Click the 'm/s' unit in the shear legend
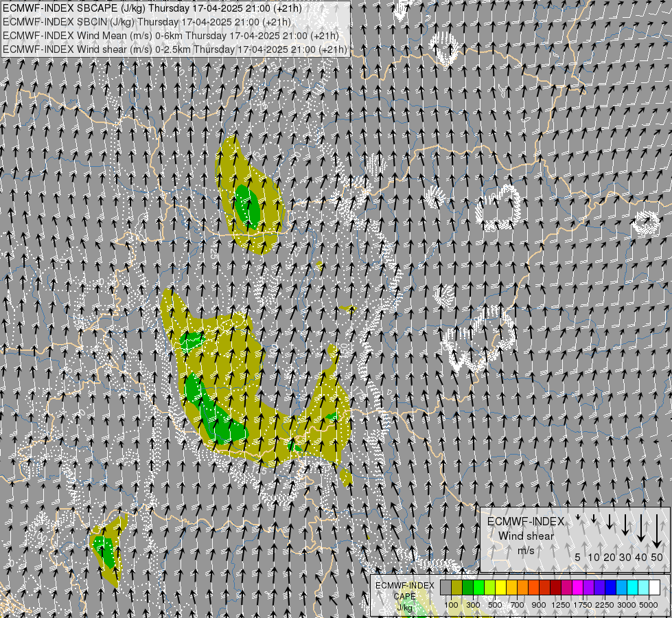 click(x=526, y=550)
